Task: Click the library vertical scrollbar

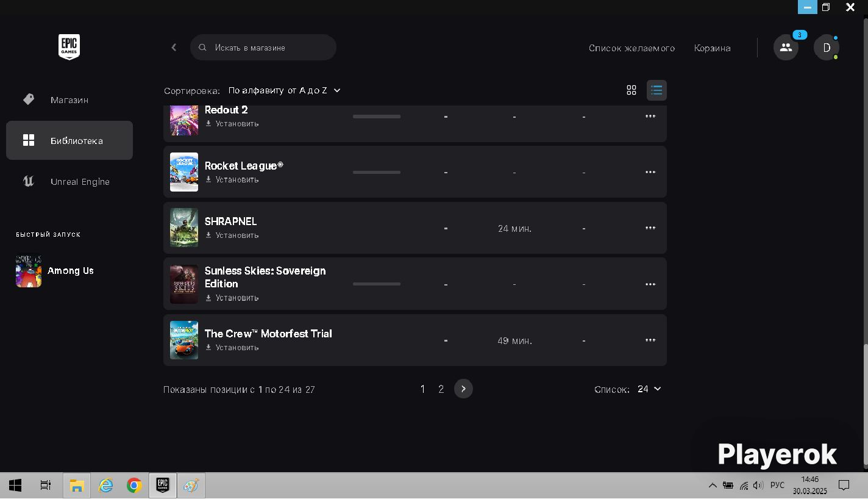Action: tap(865, 406)
